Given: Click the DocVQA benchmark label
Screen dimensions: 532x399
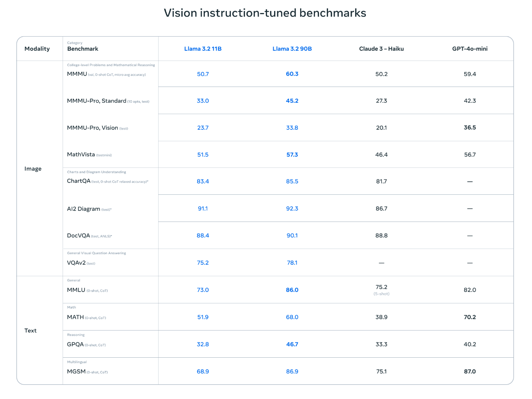Looking at the screenshot, I should (x=78, y=236).
